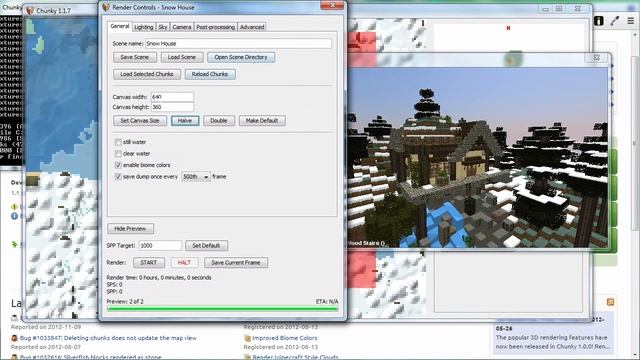Click the bug icon beside Bug #1033847
The height and width of the screenshot is (360, 640).
14,338
